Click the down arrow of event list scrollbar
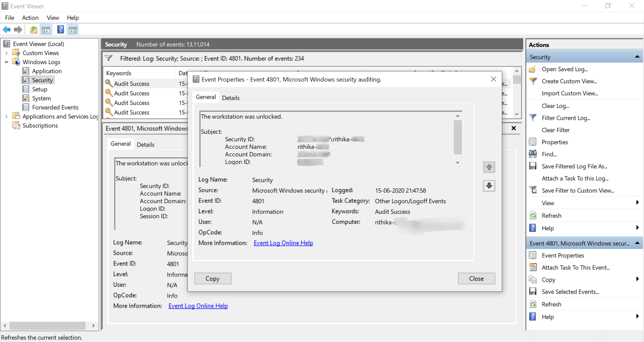Screen dimensions: 644x342 point(517,114)
